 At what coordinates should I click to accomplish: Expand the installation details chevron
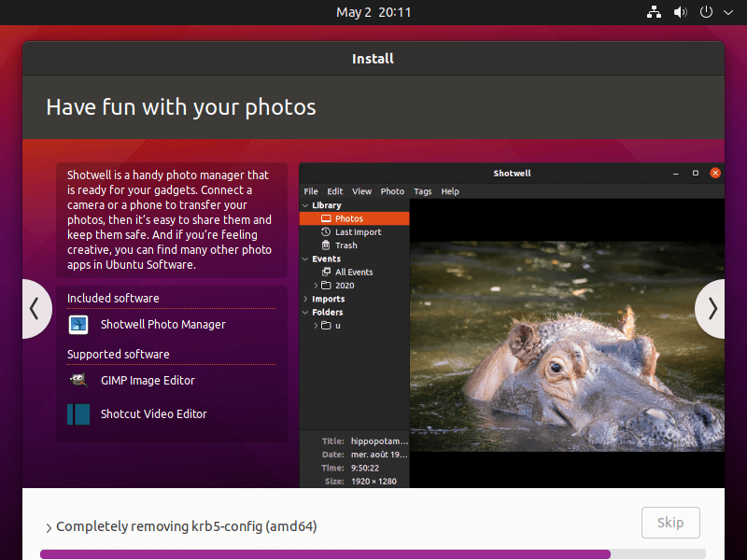click(49, 527)
